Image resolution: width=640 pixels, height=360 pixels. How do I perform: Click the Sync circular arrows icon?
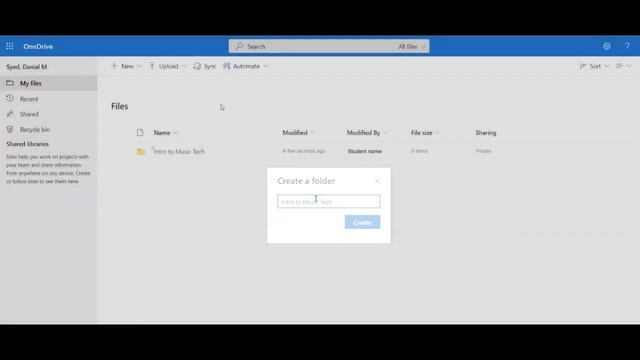pos(197,66)
